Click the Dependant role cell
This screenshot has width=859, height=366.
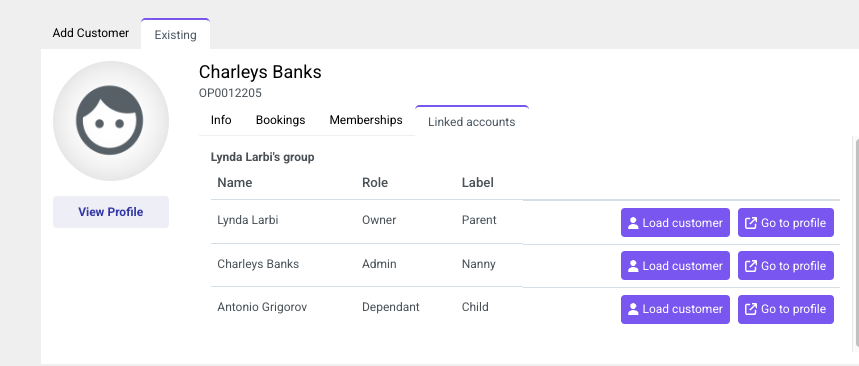(391, 307)
